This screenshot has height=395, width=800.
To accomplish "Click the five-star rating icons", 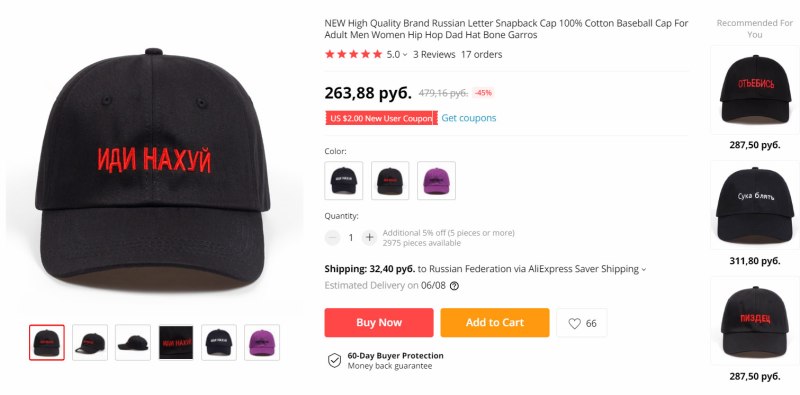I will [x=353, y=54].
